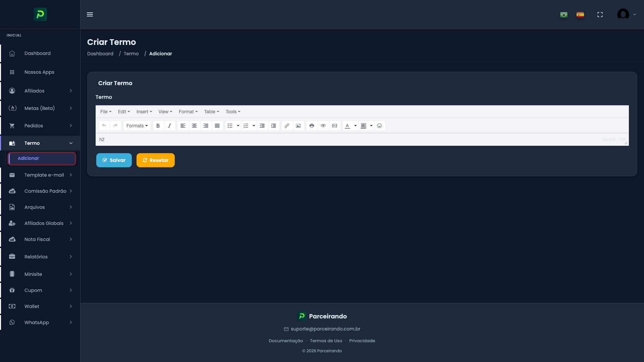Open the Table menu in editor
This screenshot has height=362, width=644.
click(x=211, y=112)
